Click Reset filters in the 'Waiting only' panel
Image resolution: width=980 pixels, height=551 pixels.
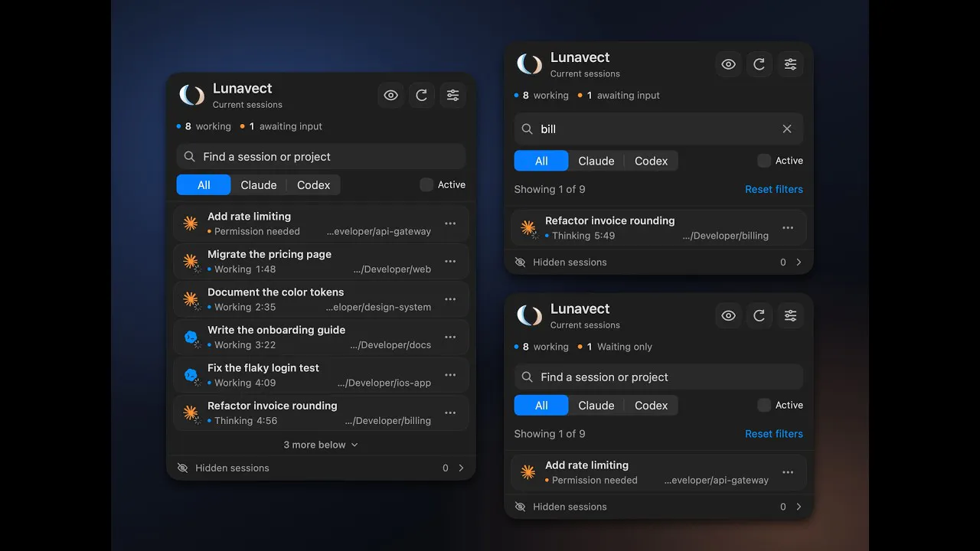click(774, 434)
